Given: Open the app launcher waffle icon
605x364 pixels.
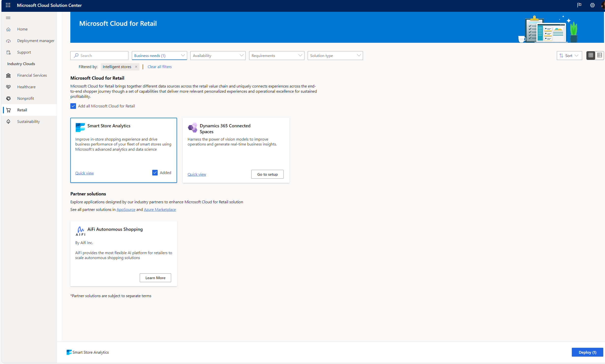Looking at the screenshot, I should pos(8,5).
